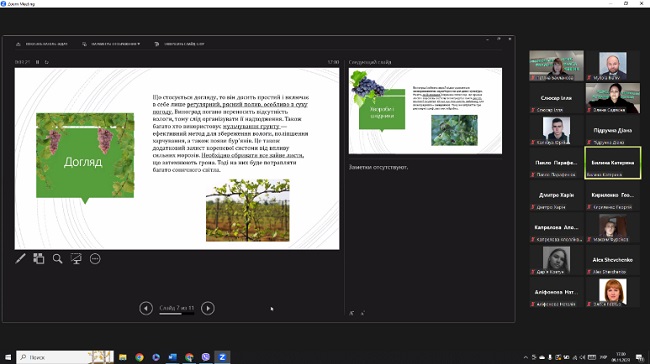Select the participant tile Катралова Алла
650x364 pixels.
[556, 228]
